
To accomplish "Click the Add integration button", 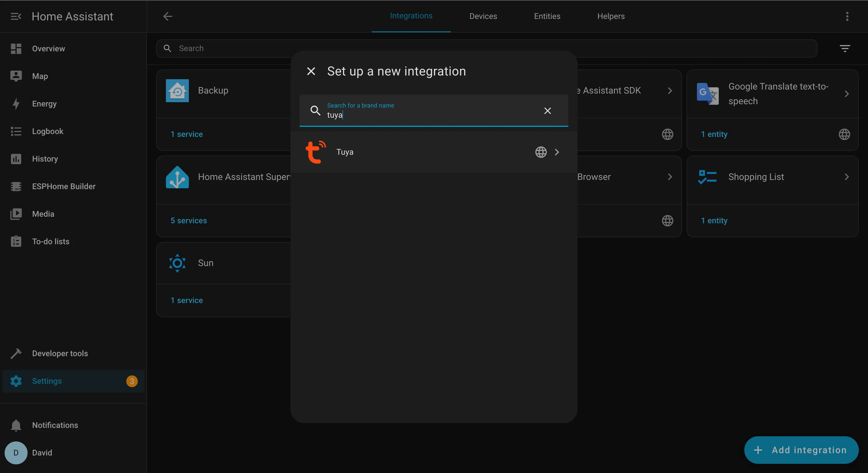I will pyautogui.click(x=801, y=450).
